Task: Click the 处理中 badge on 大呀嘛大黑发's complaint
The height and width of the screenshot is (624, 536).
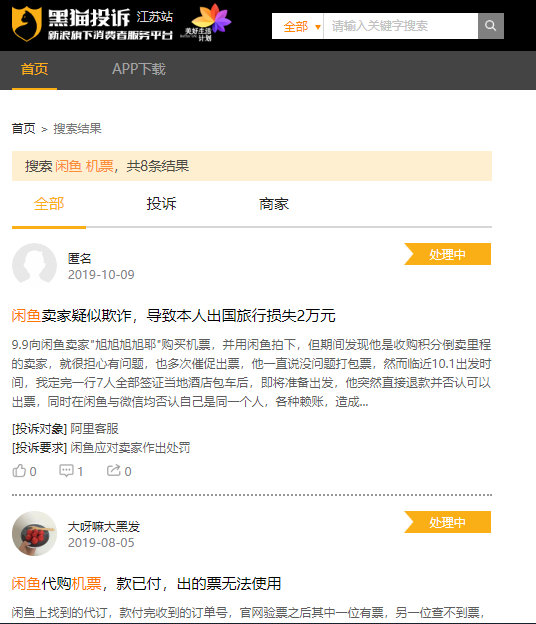Action: click(448, 522)
